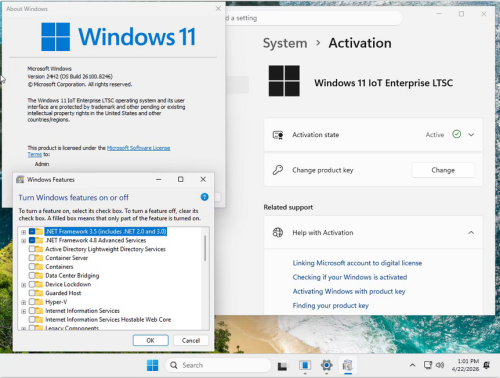This screenshot has height=378, width=500.
Task: Open the Settings gear on the taskbar
Action: (326, 365)
